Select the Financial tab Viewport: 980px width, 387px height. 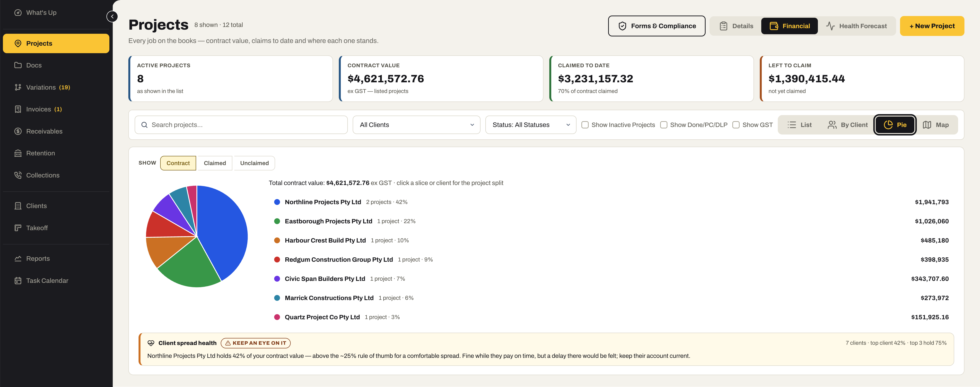789,26
